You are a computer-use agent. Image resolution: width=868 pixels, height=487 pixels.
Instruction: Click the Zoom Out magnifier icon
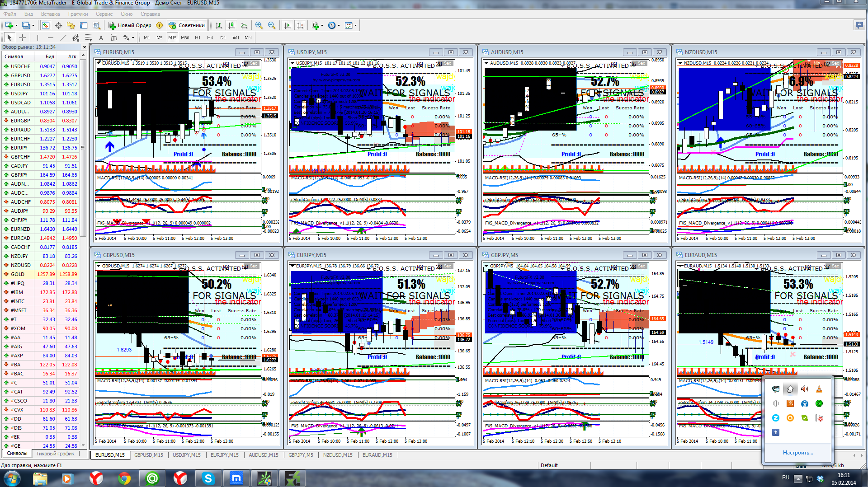[x=272, y=25]
